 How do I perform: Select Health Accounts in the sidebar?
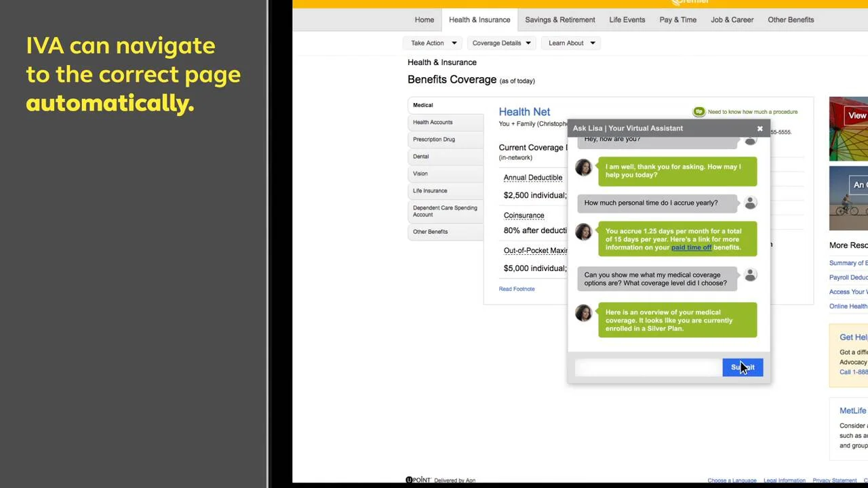coord(446,122)
